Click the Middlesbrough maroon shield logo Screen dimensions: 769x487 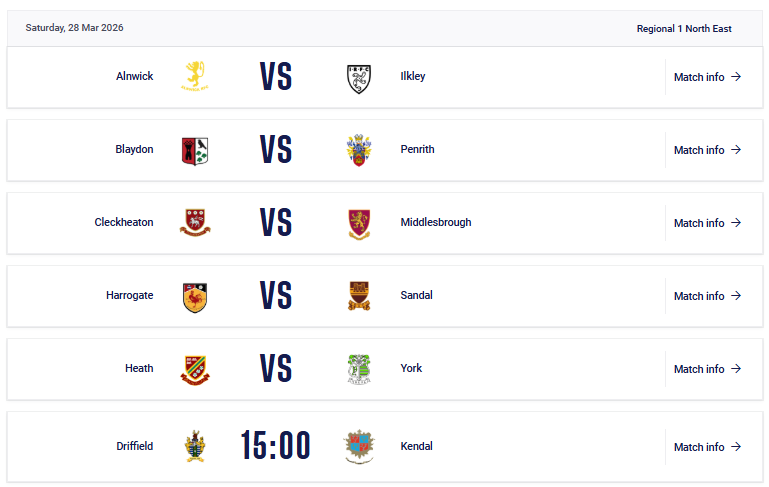click(x=359, y=223)
